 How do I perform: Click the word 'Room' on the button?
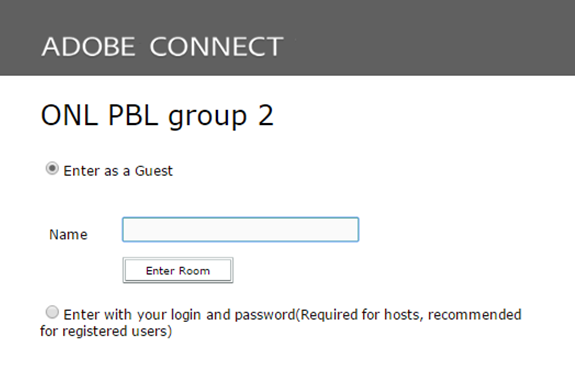[x=194, y=271]
